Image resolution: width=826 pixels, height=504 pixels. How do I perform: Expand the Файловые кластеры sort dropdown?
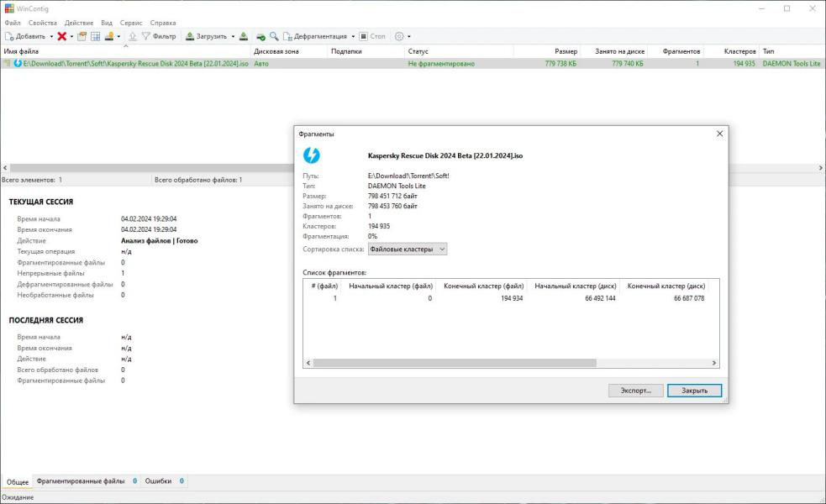408,249
